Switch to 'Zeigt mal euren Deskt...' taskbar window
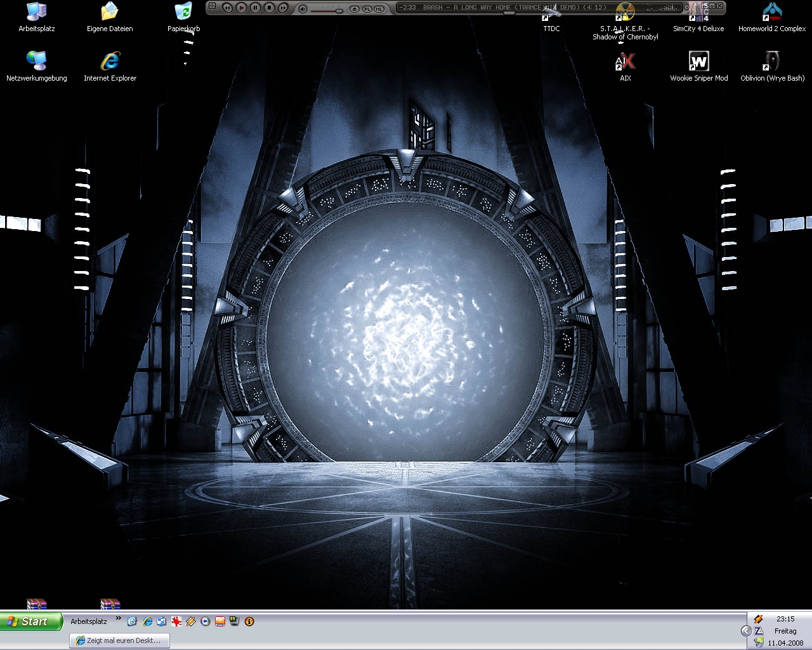 (x=119, y=640)
